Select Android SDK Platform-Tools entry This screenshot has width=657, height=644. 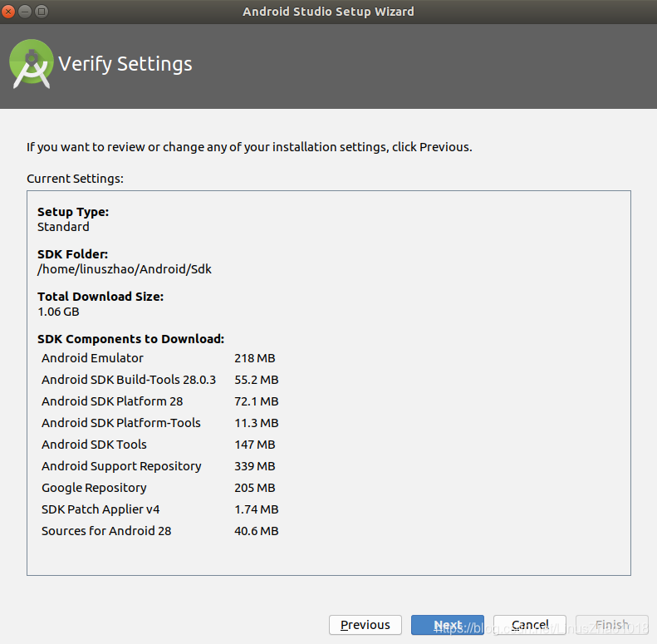(160, 423)
